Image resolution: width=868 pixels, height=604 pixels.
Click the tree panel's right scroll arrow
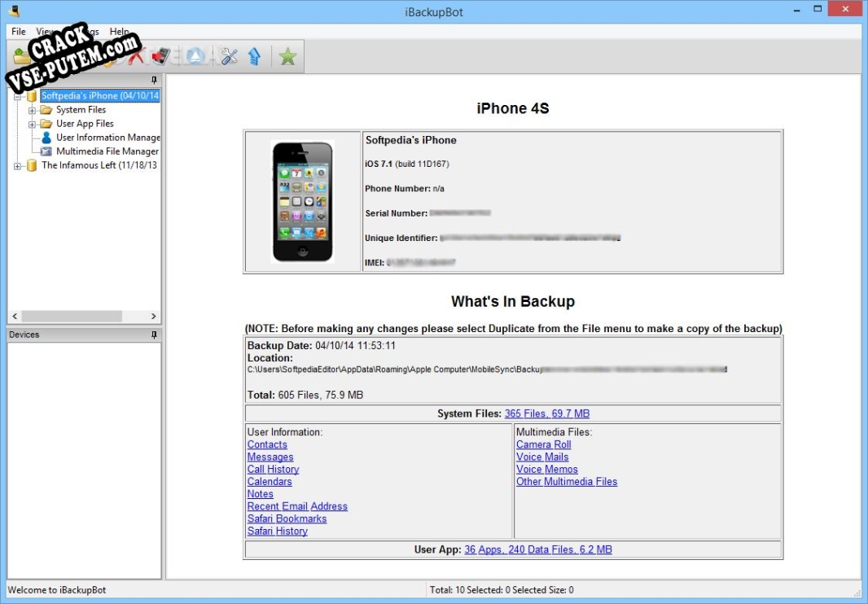point(154,316)
